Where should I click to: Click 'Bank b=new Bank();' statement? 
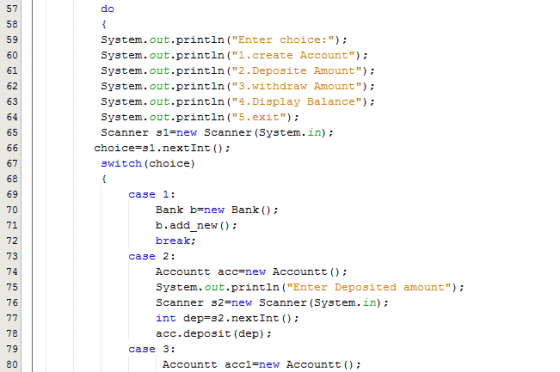[217, 210]
